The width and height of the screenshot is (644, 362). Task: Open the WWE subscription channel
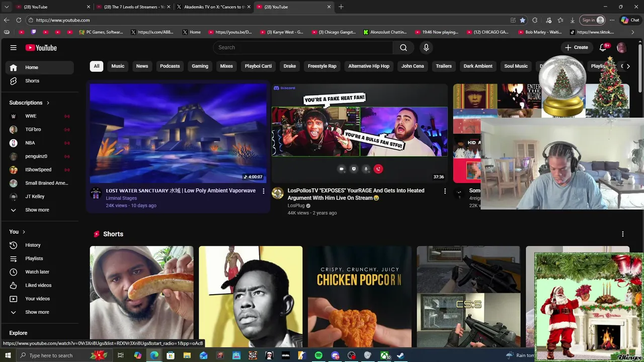click(x=39, y=116)
